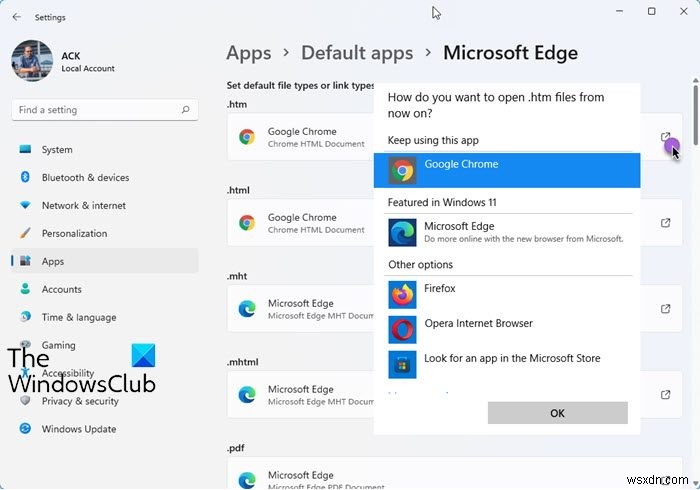The height and width of the screenshot is (490, 700).
Task: Open Network & internet settings
Action: click(x=105, y=206)
